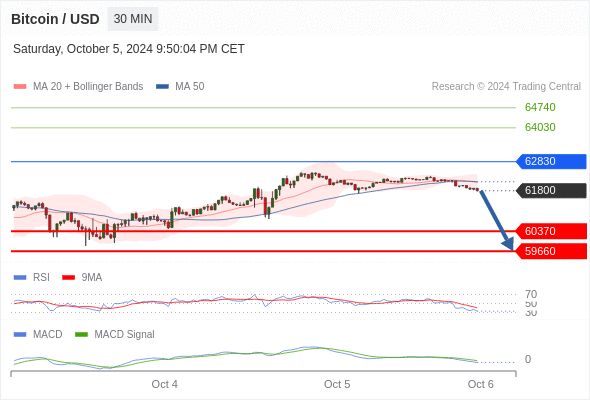Click the Bitcoin / USD title
Screen dimensions: 590x400
[x=55, y=19]
